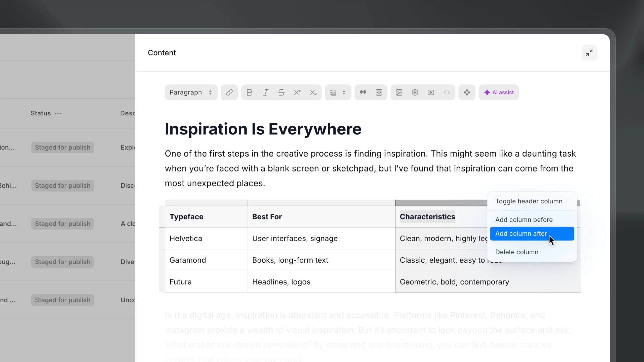The height and width of the screenshot is (362, 644).
Task: Click the Helvetica table cell
Action: point(185,238)
